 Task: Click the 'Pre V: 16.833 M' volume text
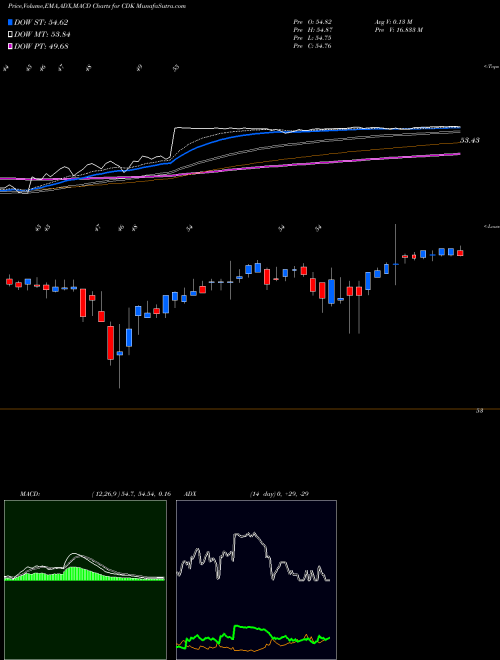398,30
